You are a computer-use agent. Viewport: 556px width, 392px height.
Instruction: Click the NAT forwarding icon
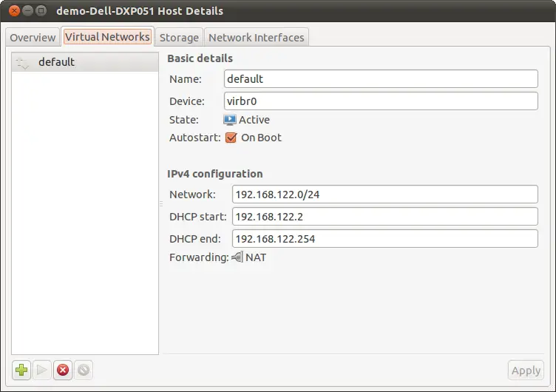click(x=237, y=257)
